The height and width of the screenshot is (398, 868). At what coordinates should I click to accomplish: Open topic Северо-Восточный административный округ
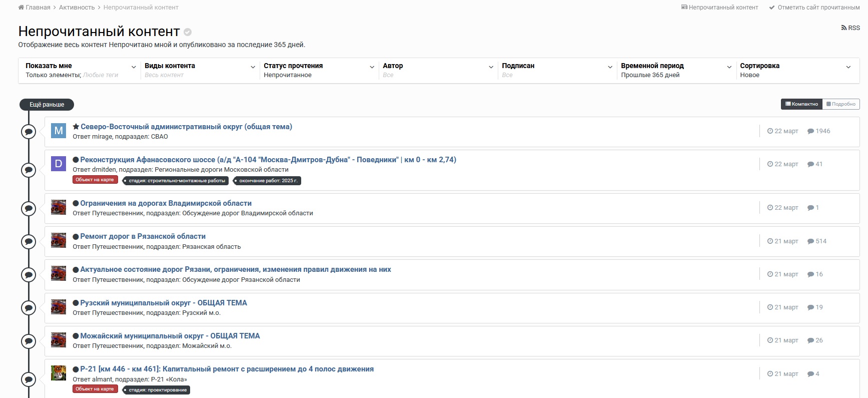click(186, 127)
